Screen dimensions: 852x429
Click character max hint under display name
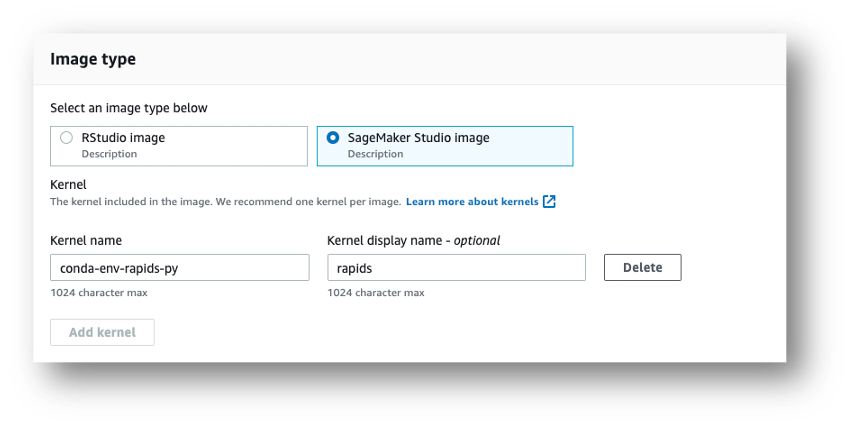point(376,293)
